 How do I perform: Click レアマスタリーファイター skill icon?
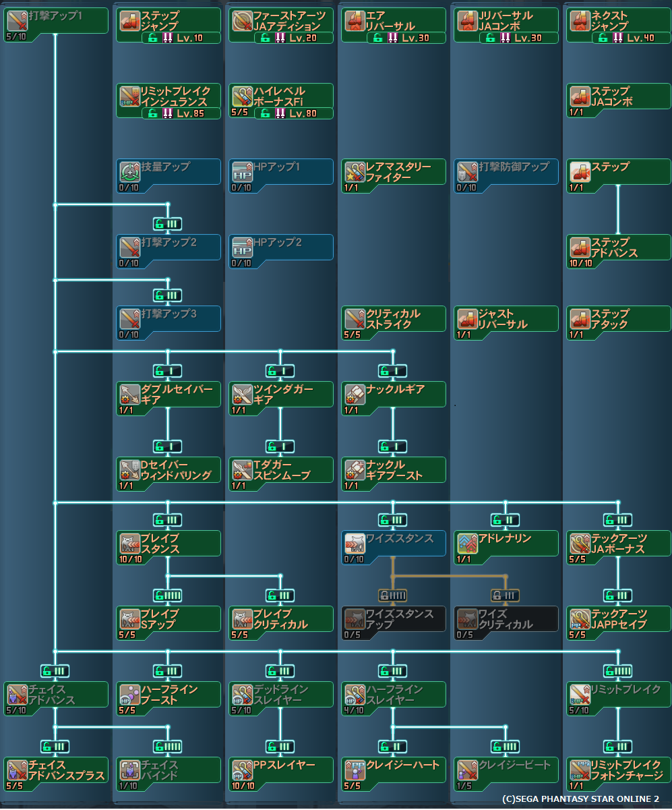(355, 172)
